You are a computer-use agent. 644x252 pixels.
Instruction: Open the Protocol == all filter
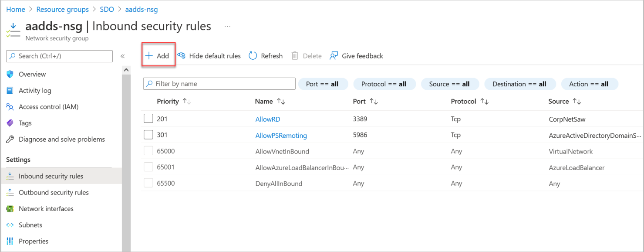(384, 84)
